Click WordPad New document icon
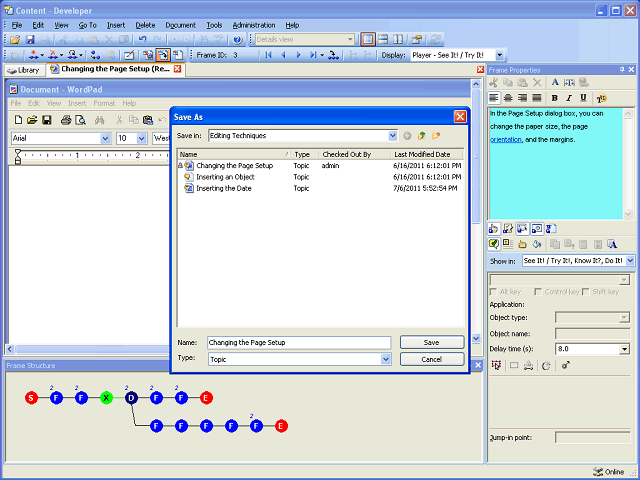This screenshot has height=480, width=640. [x=18, y=120]
